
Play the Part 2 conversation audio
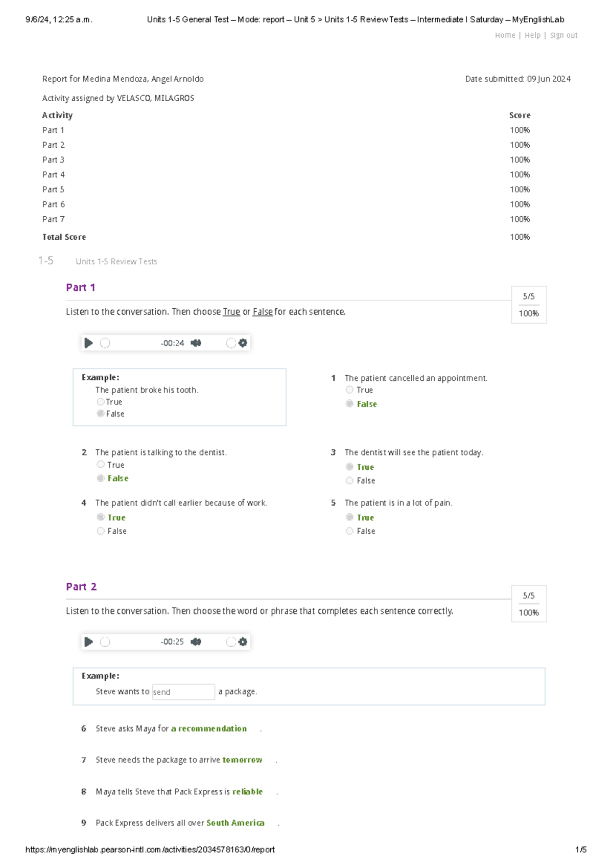pos(88,642)
